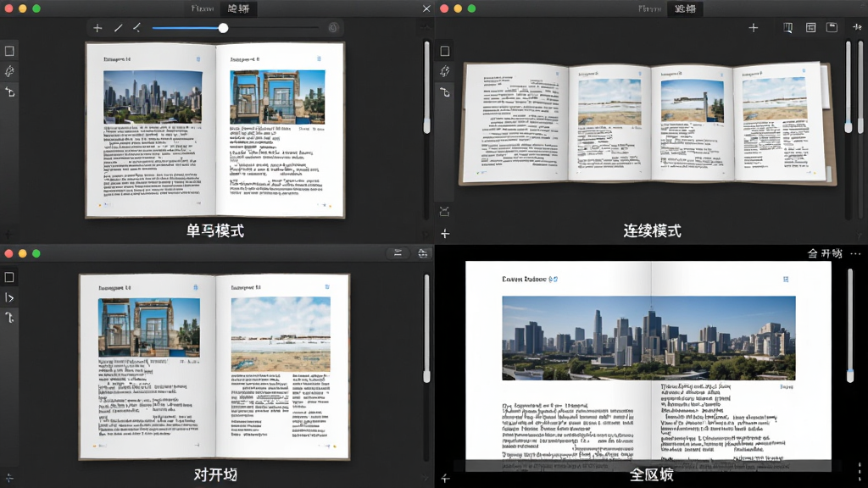Click the 单页模式 label
Image resolution: width=868 pixels, height=488 pixels.
point(214,230)
